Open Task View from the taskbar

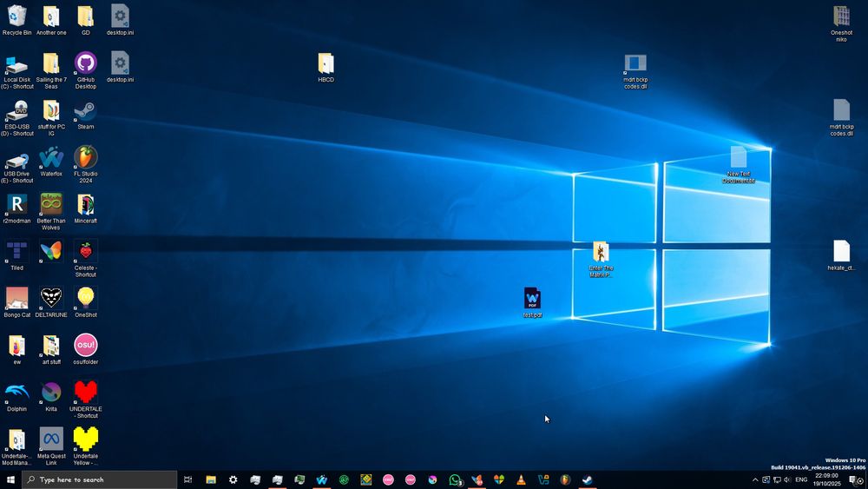[x=187, y=479]
